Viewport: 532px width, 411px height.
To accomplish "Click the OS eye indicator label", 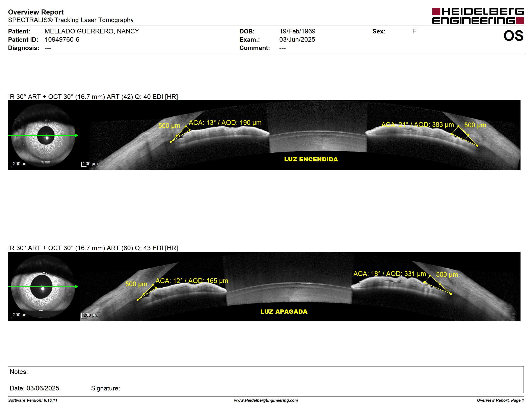I will [x=513, y=36].
